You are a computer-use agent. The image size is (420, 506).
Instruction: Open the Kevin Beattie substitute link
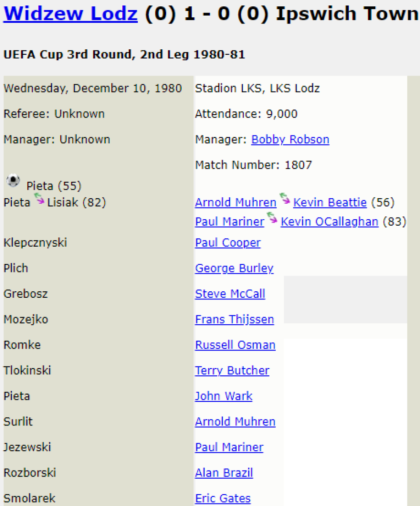330,203
